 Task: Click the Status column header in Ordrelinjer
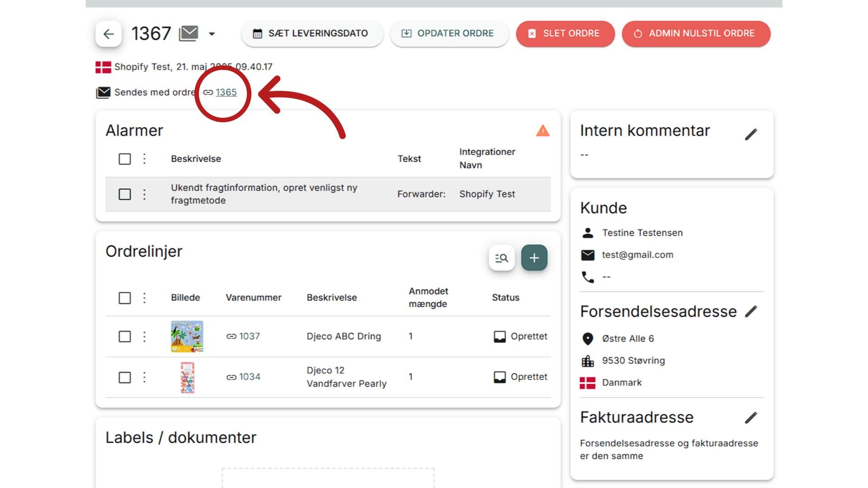tap(505, 297)
